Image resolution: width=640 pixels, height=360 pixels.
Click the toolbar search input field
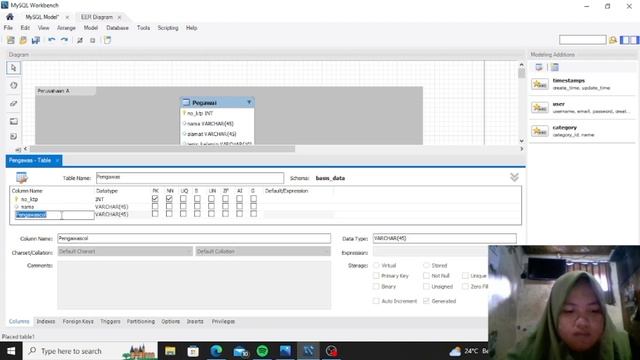click(x=582, y=40)
